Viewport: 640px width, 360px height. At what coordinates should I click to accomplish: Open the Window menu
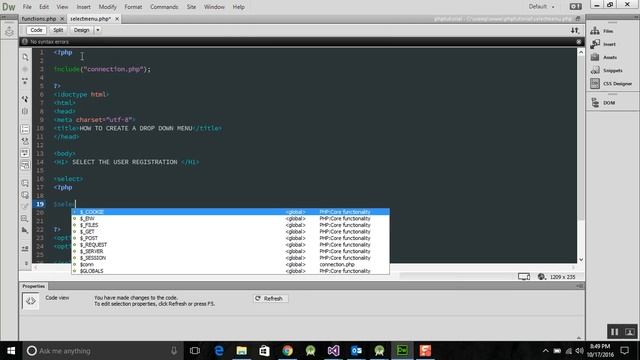214,7
